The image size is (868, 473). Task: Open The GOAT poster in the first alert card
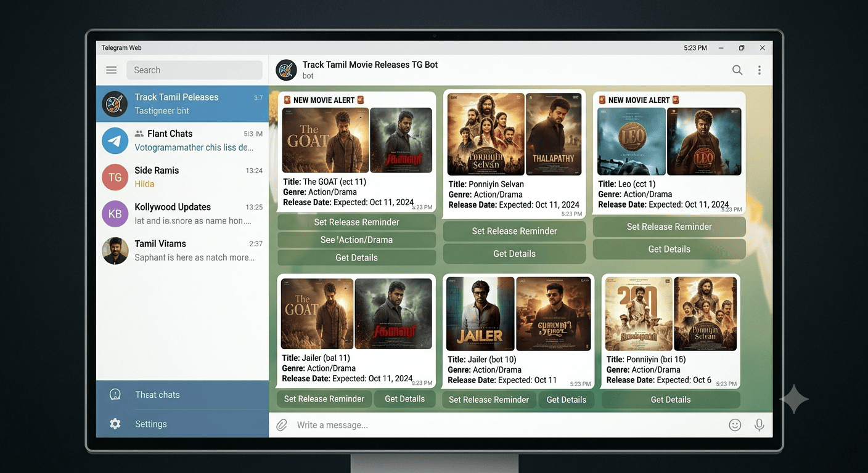point(325,140)
